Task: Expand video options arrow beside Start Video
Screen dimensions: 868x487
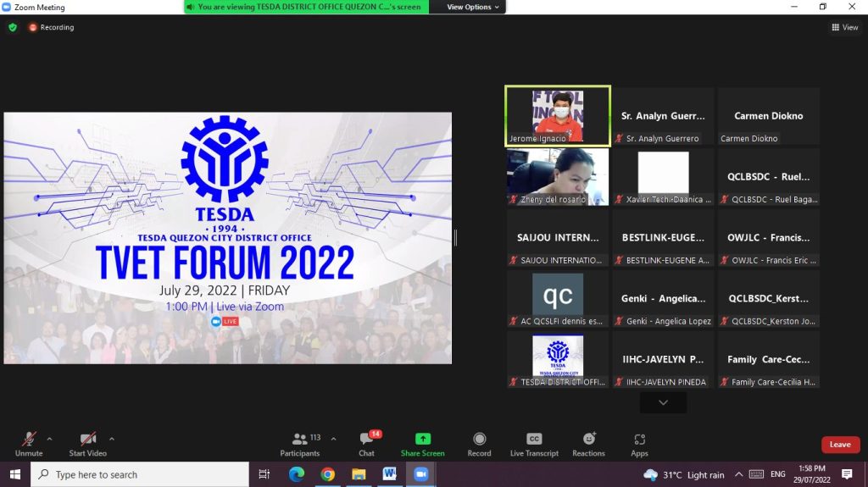Action: click(112, 439)
